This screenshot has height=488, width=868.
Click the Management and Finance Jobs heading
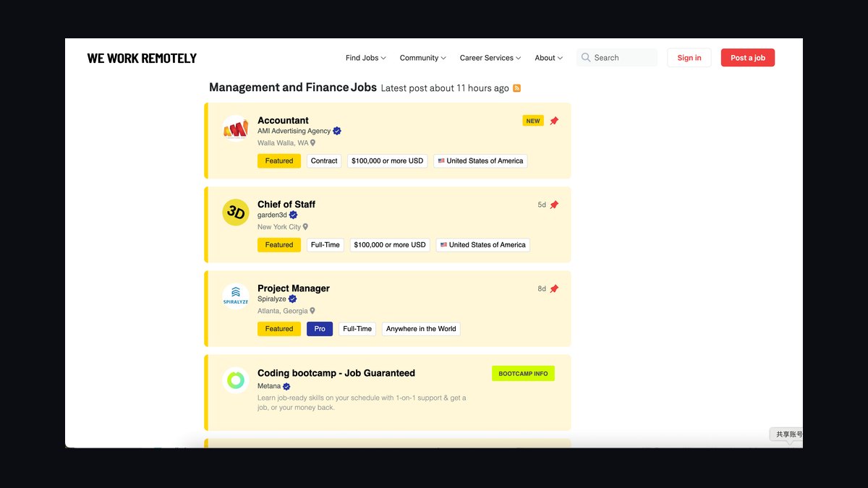(293, 87)
